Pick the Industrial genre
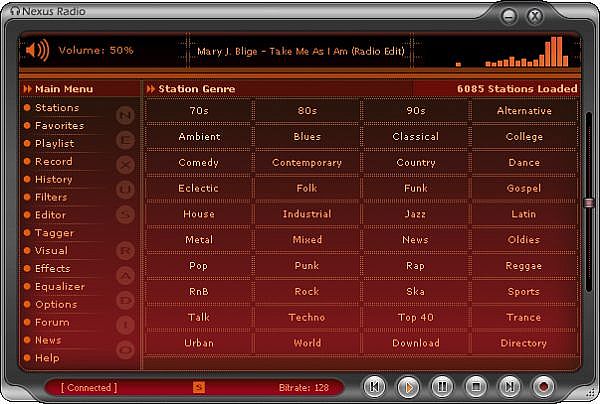 (x=307, y=214)
